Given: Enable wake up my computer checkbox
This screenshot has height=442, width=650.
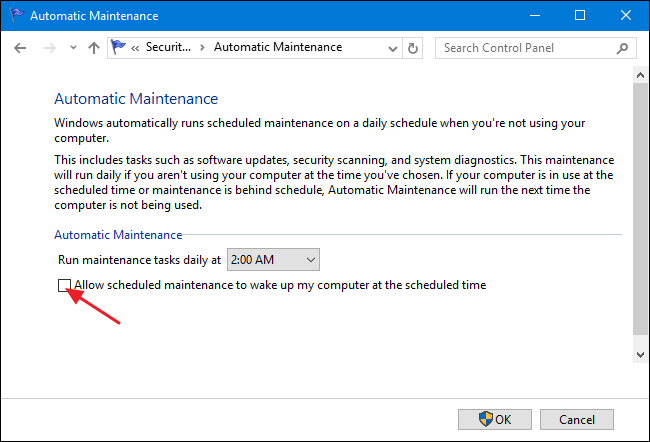Looking at the screenshot, I should tap(64, 285).
